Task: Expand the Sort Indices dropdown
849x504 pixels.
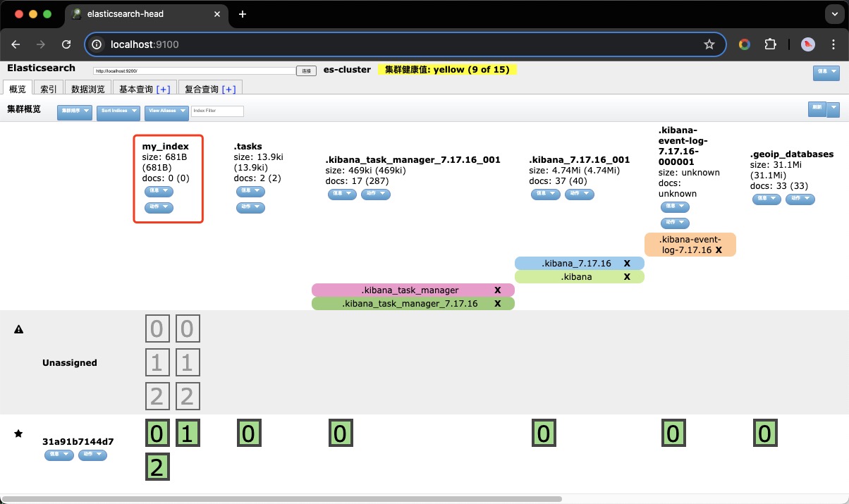Action: pos(118,111)
